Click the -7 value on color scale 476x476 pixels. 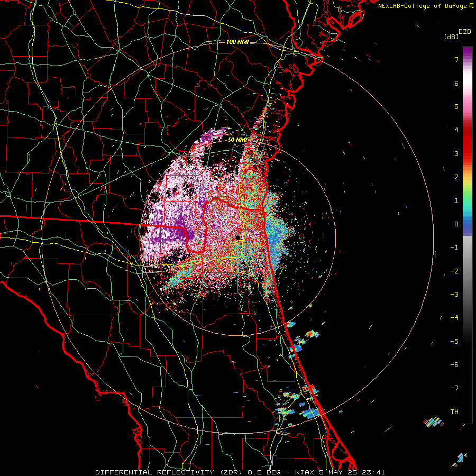(454, 388)
